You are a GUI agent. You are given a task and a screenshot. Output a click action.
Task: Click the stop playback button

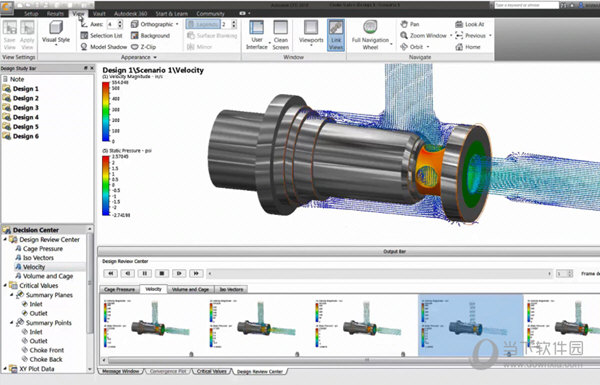[162, 273]
